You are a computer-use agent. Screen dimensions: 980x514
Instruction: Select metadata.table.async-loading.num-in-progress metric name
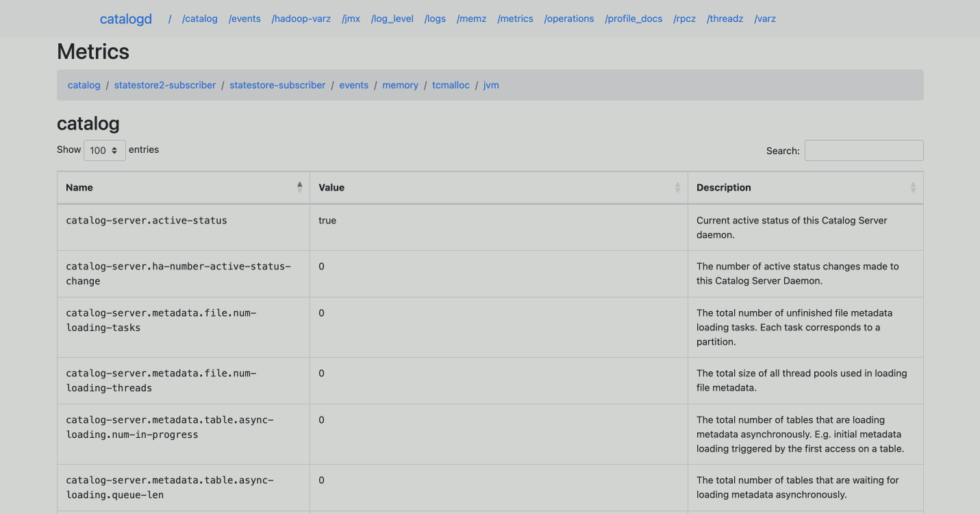[x=170, y=427]
